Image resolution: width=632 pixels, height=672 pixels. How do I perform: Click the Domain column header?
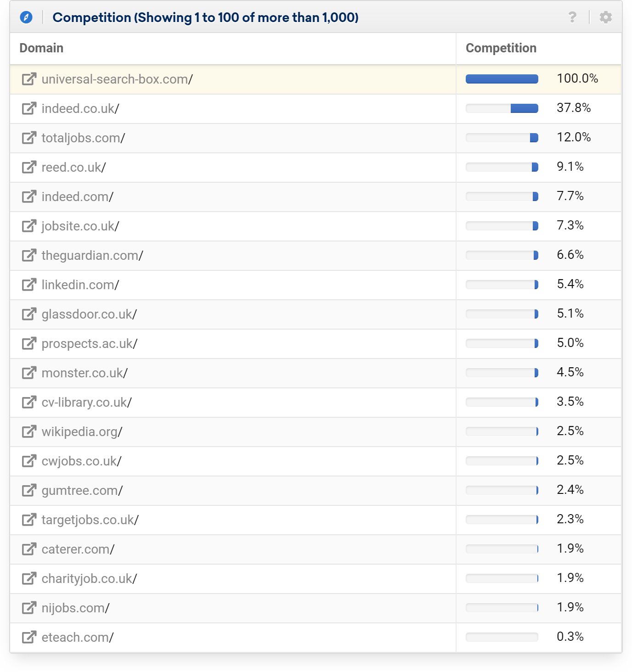click(41, 48)
